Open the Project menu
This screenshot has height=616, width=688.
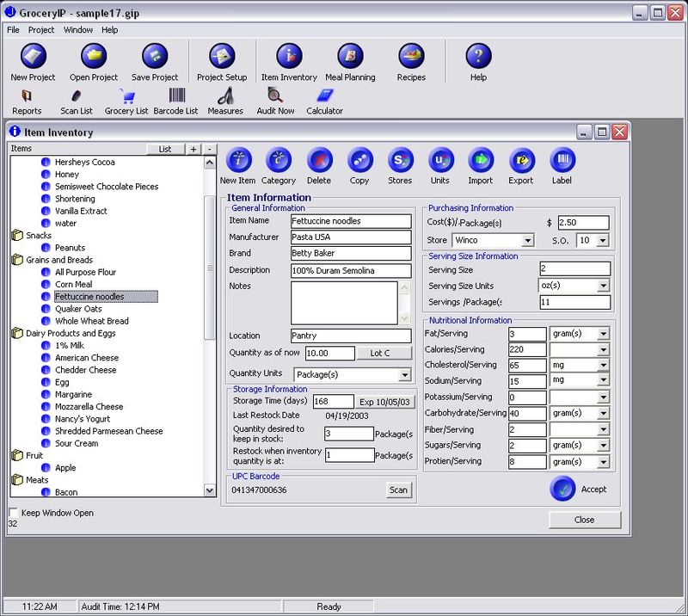tap(41, 30)
